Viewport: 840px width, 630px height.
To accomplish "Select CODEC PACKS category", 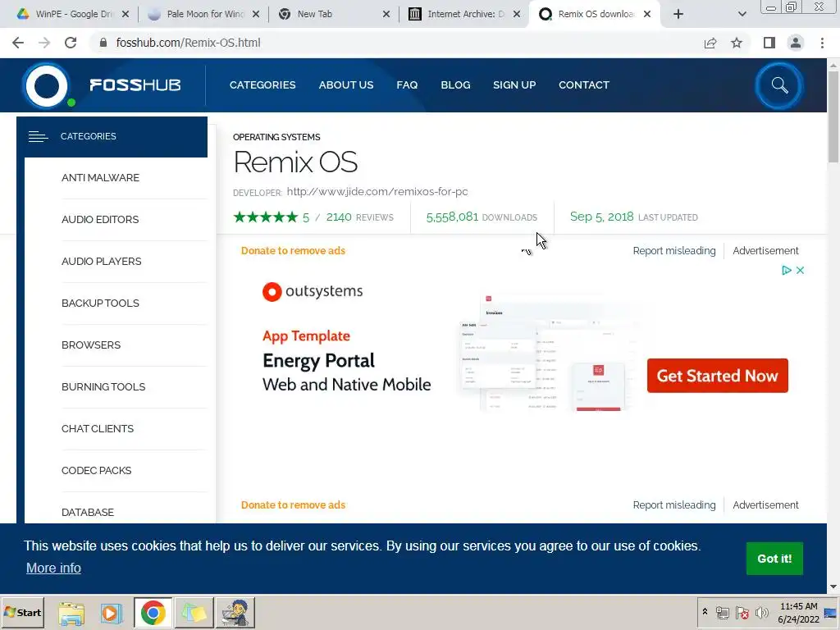I will coord(97,470).
